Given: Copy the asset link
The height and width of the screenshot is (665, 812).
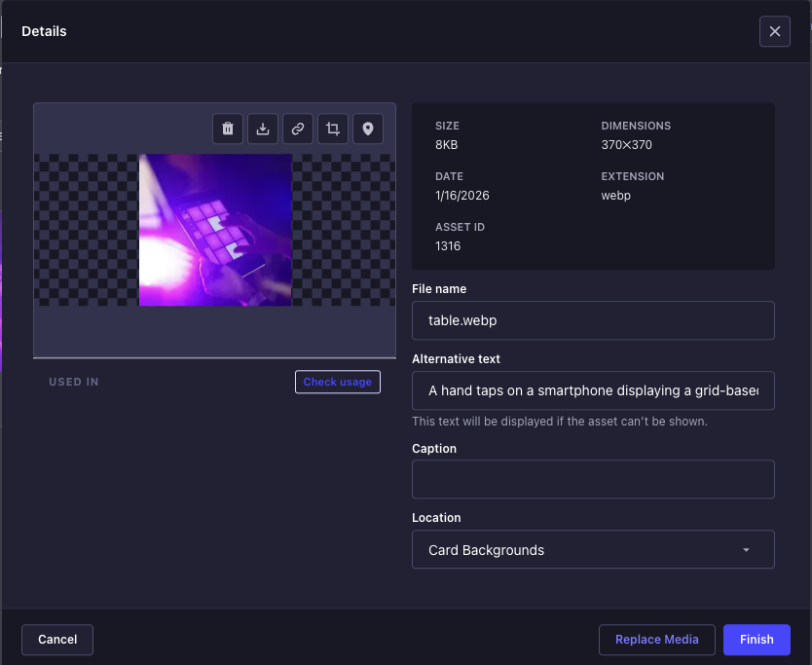Looking at the screenshot, I should coord(298,129).
